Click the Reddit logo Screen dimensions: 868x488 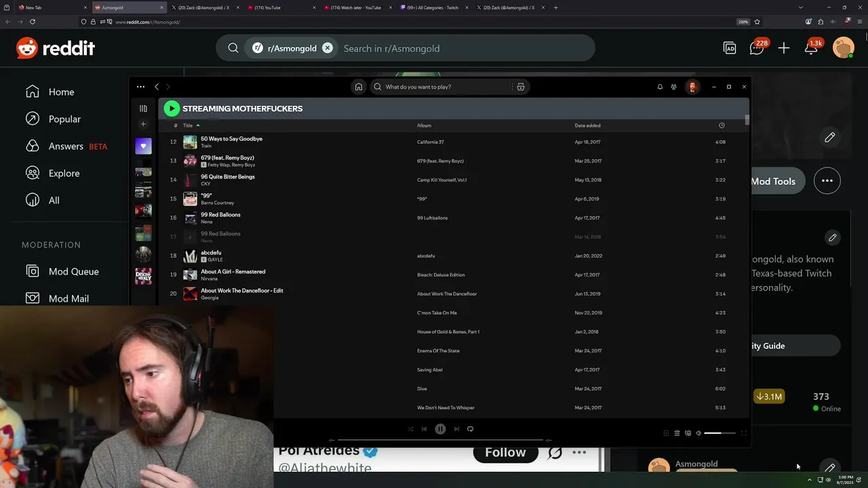(x=56, y=48)
